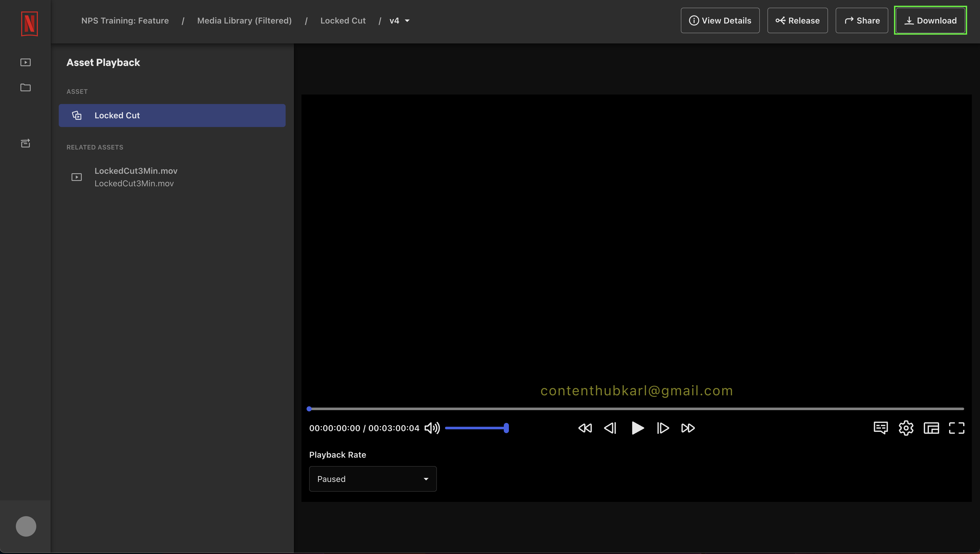Click the rewind to beginning icon

[584, 428]
